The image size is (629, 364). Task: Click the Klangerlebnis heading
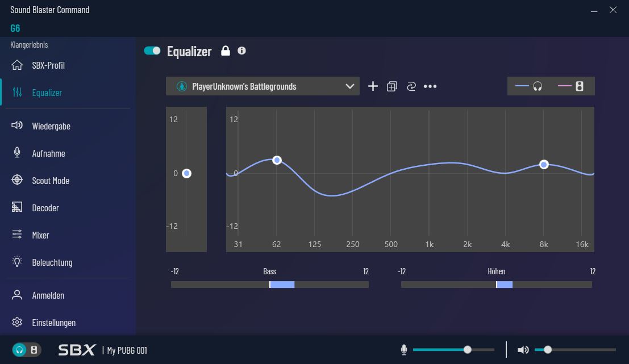pos(29,44)
